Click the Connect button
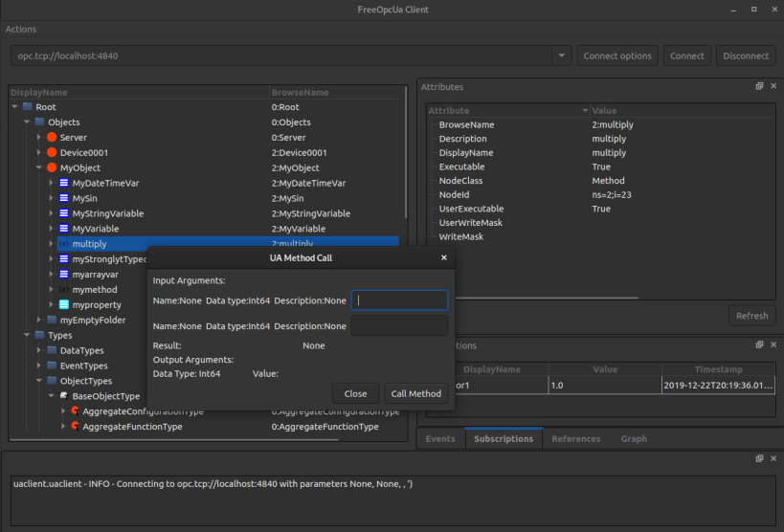Screen dimensions: 784x532 click(687, 55)
